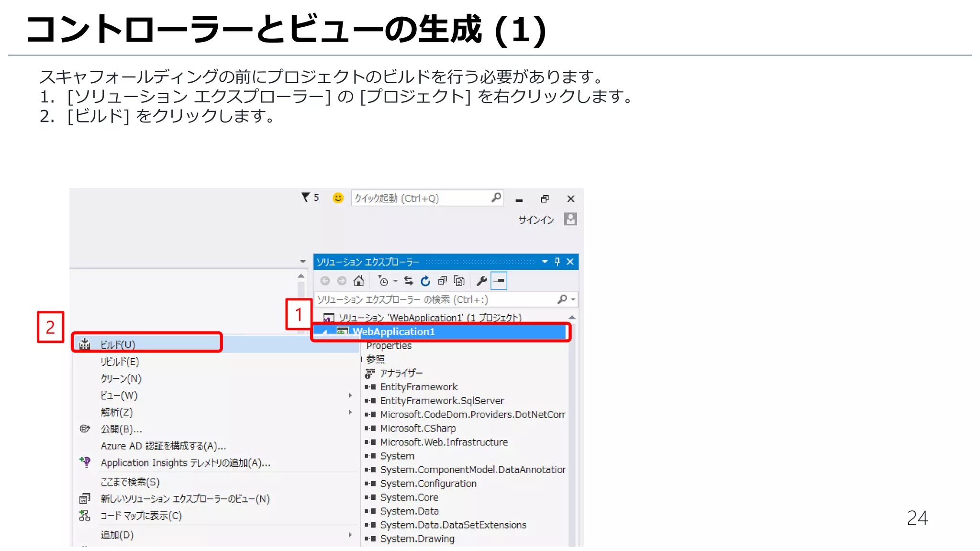The height and width of the screenshot is (551, 980).
Task: Select the EntityFramework.SqlServer reference
Action: pos(442,400)
